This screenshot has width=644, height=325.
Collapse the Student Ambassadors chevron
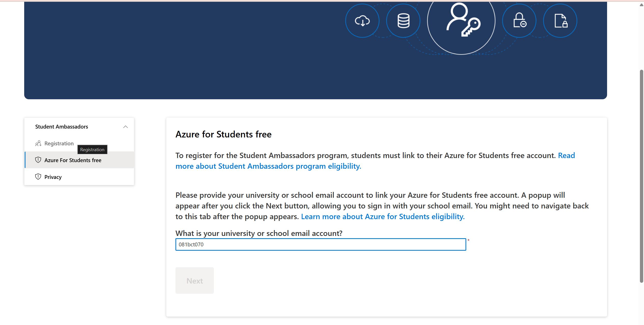(x=126, y=127)
